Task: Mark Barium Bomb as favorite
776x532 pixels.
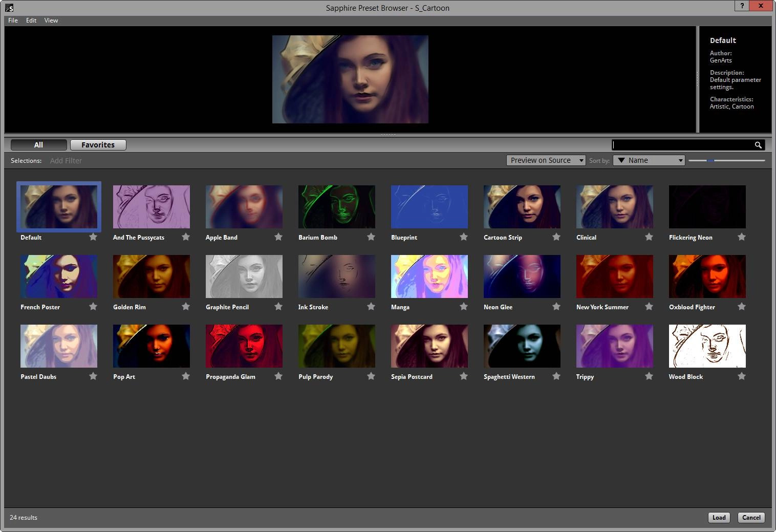Action: (371, 237)
